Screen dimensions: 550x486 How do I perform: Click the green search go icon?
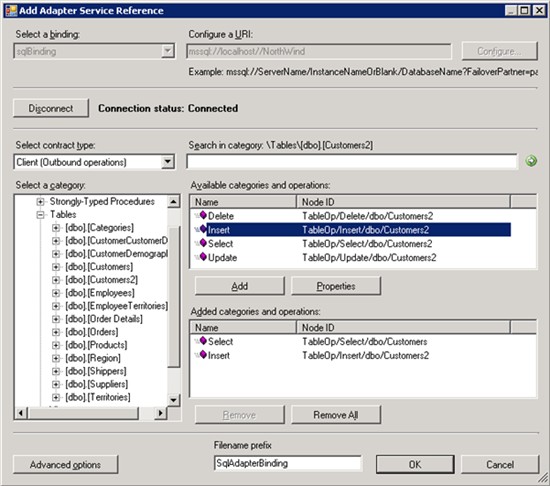531,161
